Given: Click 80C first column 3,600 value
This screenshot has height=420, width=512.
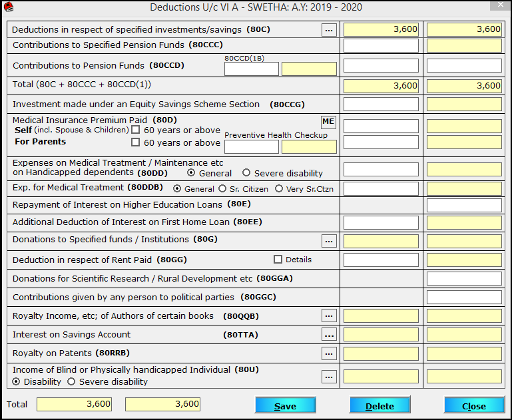Looking at the screenshot, I should pyautogui.click(x=381, y=30).
